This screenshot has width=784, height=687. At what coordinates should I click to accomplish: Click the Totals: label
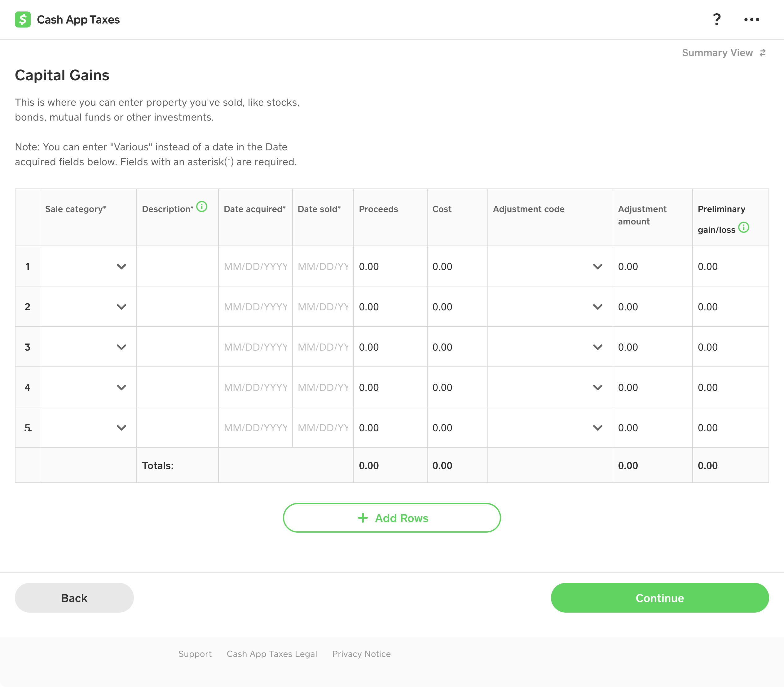click(x=157, y=465)
